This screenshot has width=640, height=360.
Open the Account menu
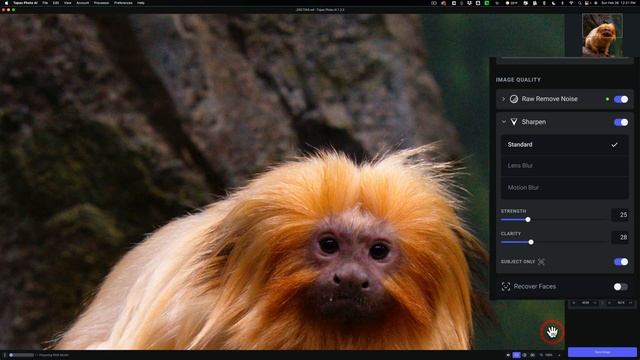pos(82,3)
